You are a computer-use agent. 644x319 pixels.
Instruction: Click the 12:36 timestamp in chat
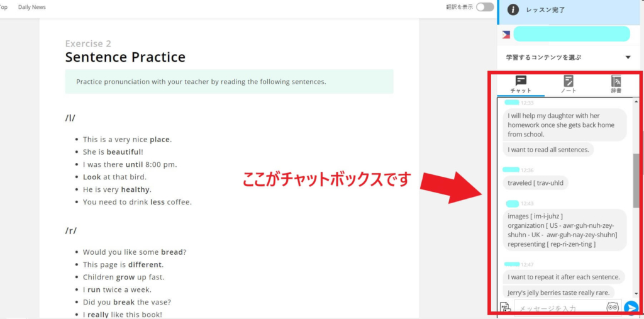point(527,170)
